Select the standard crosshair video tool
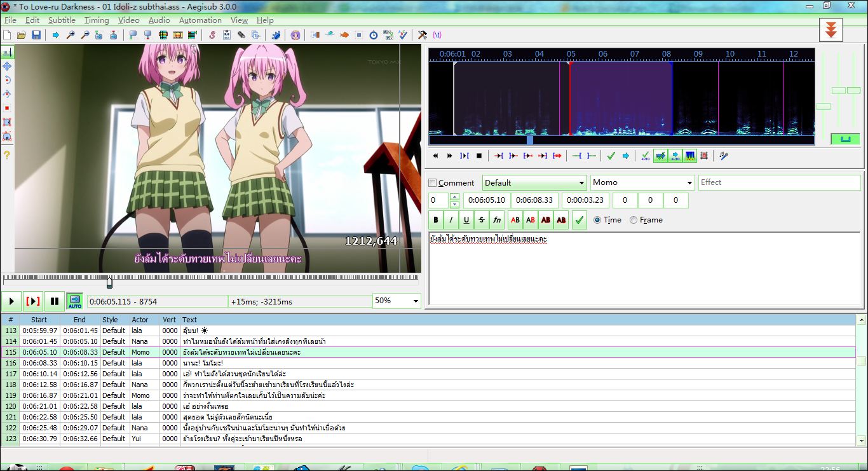Image resolution: width=868 pixels, height=471 pixels. 7,52
